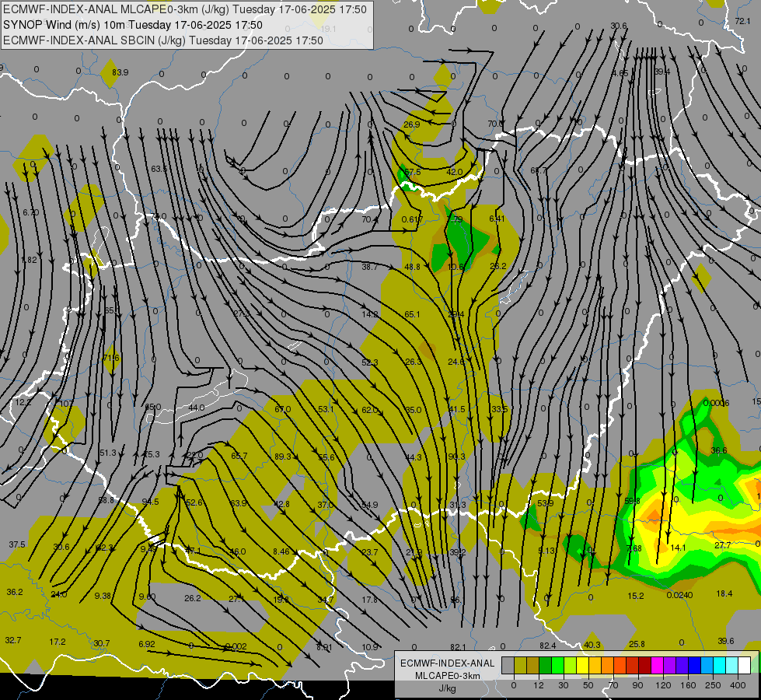Screen dimensions: 761x700
Task: Click the pure blue legend swatch right of 160
Action: point(695,665)
